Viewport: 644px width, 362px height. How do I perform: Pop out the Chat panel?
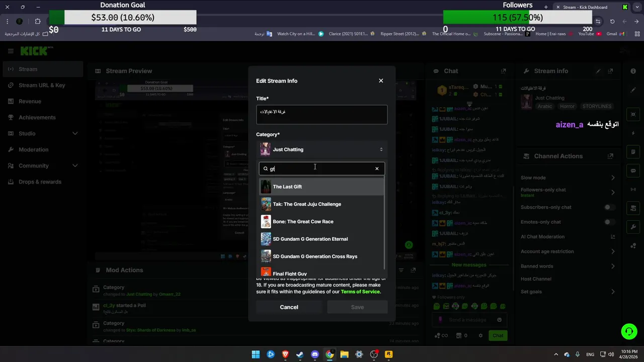pos(504,71)
